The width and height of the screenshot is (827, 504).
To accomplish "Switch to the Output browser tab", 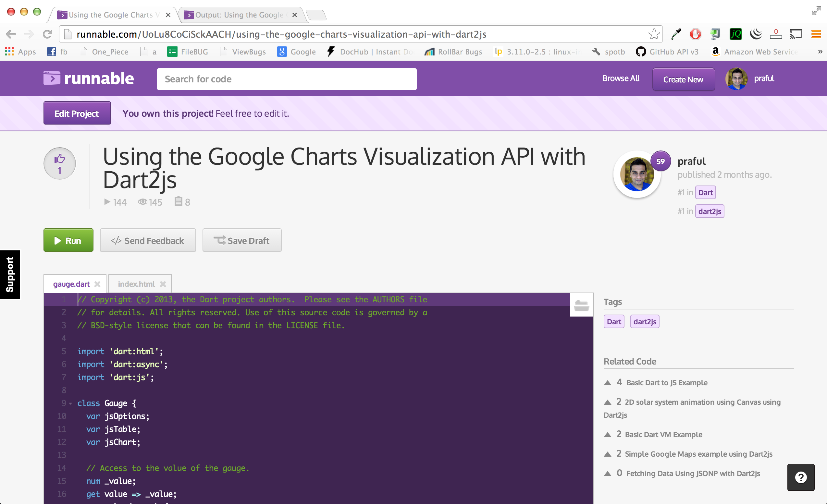I will coord(239,15).
